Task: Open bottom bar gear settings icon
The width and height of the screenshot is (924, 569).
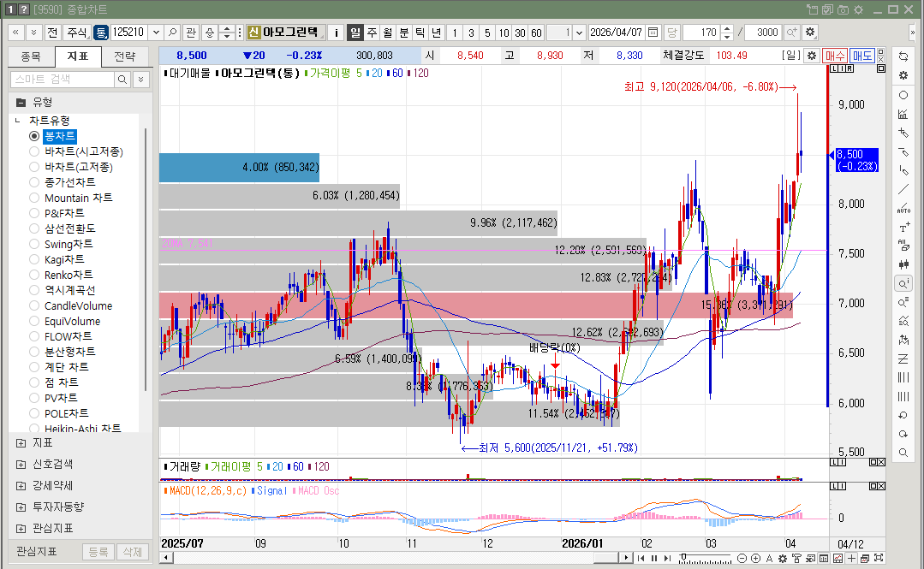Action: (x=783, y=558)
